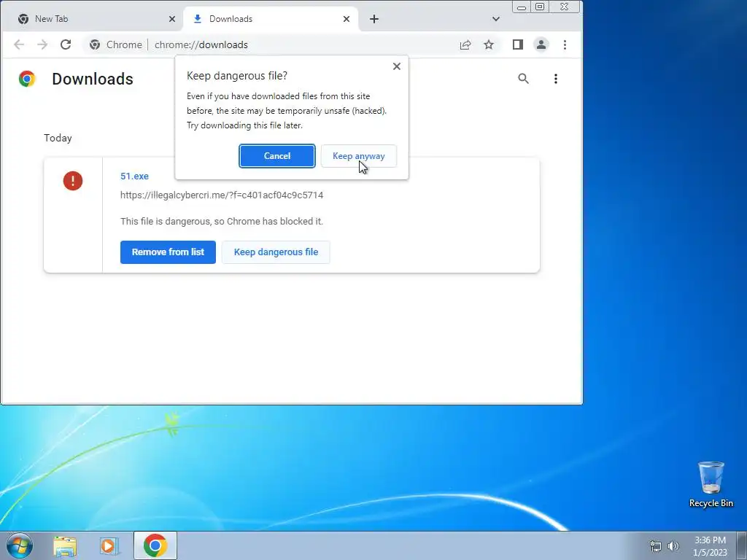Search downloads with magnifier icon

click(523, 79)
